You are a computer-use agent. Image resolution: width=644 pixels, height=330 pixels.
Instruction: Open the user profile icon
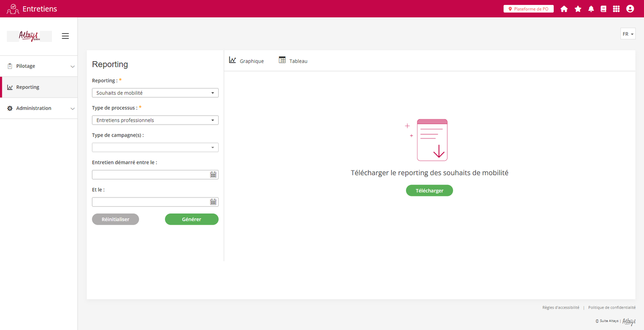630,9
